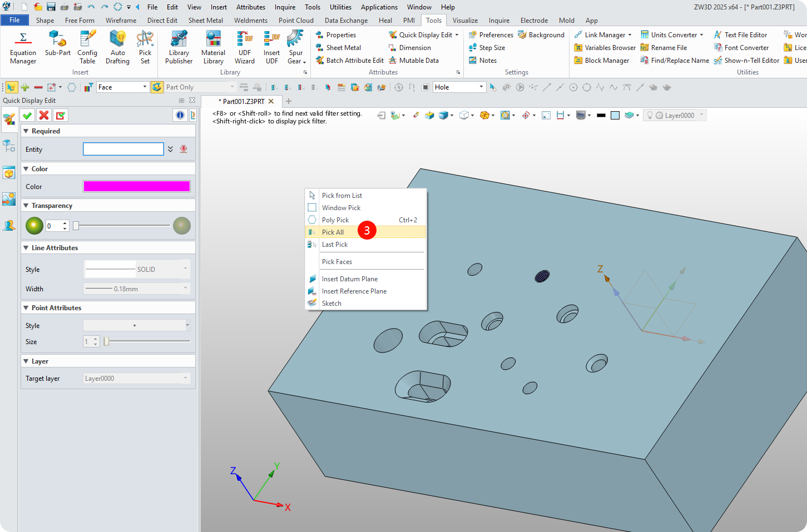
Task: Start the UDF Wizard
Action: pos(245,47)
